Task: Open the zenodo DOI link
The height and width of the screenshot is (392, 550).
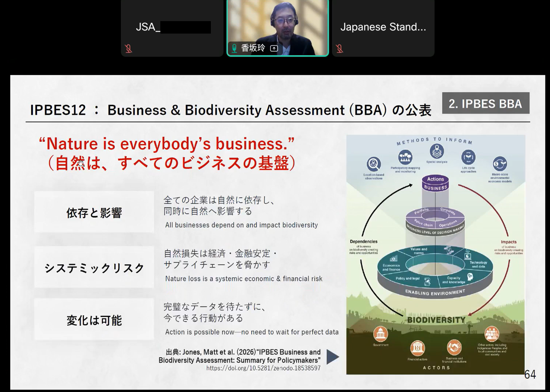Action: [263, 368]
